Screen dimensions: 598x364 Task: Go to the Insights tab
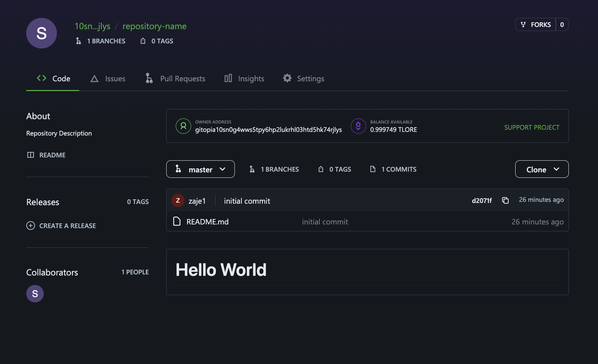click(x=244, y=79)
